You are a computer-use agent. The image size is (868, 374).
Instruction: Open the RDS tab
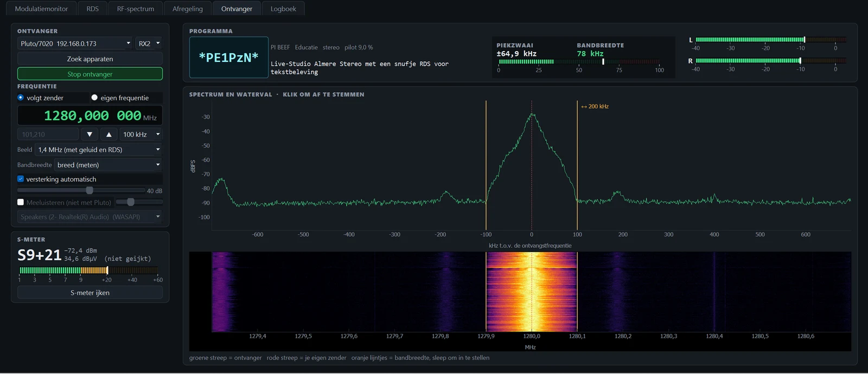tap(93, 9)
